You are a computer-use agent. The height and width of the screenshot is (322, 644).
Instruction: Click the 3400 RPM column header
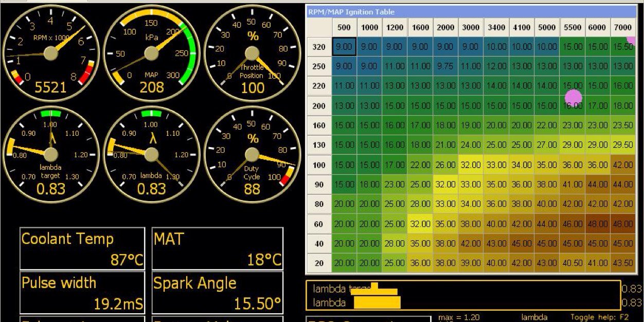(x=496, y=27)
